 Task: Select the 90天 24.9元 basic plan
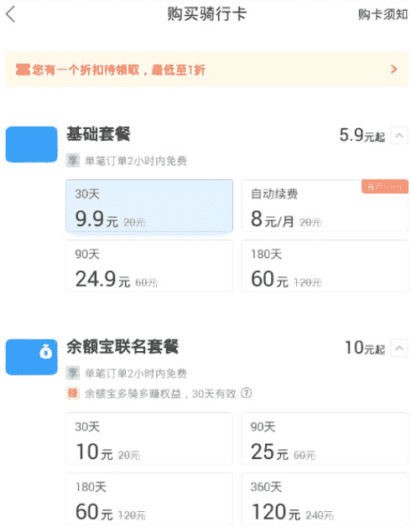coord(149,266)
